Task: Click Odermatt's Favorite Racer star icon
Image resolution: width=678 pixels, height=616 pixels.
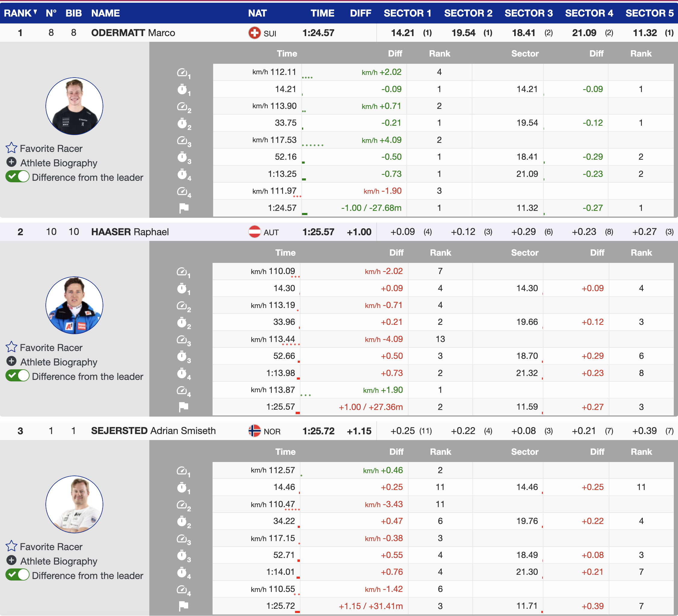Action: (11, 147)
